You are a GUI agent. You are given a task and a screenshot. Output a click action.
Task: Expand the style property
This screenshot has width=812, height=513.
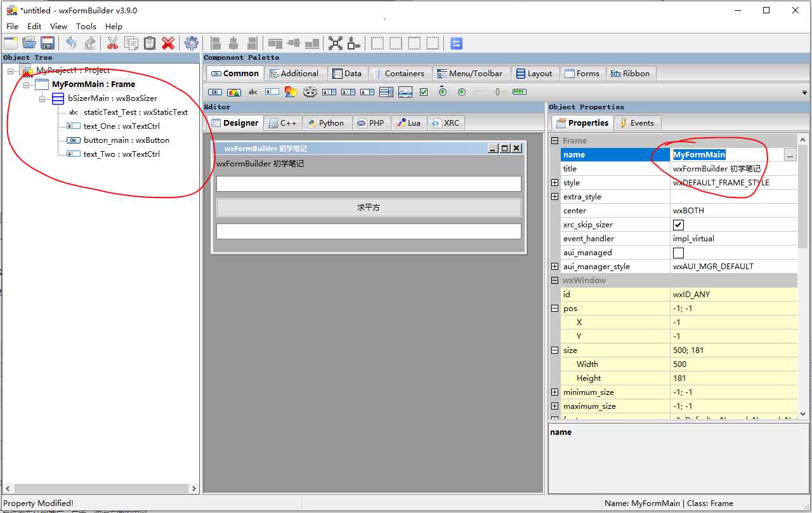click(x=554, y=183)
